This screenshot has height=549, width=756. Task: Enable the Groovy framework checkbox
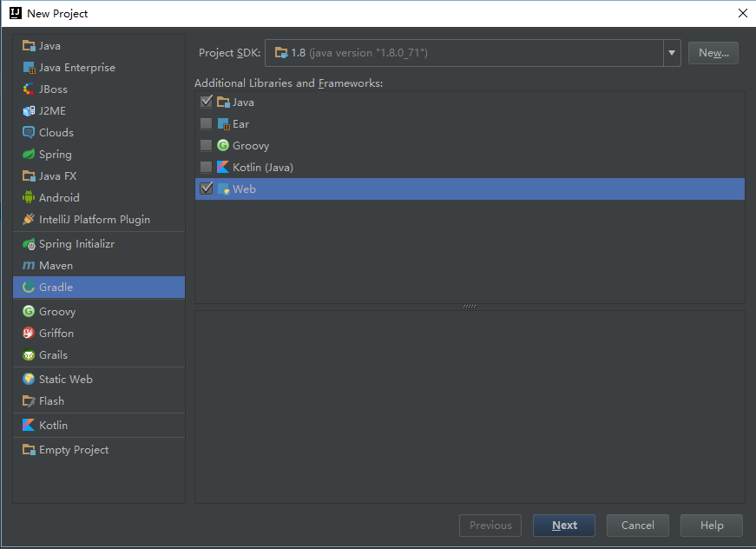[207, 145]
